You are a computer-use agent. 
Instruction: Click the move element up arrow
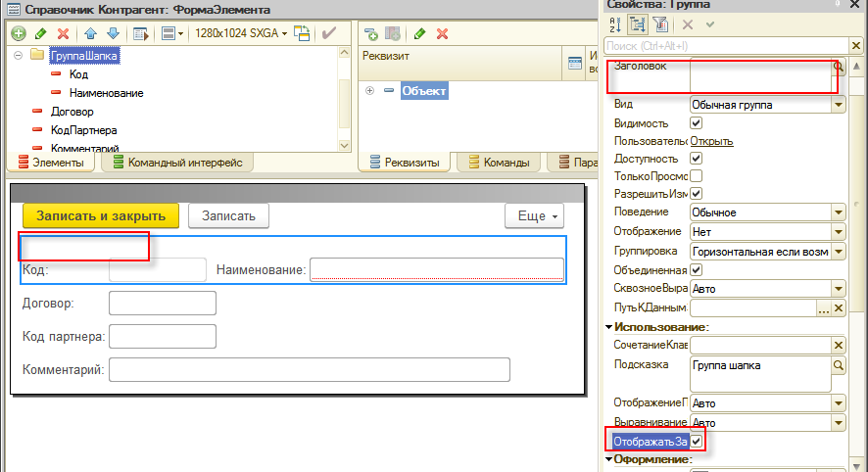[90, 33]
